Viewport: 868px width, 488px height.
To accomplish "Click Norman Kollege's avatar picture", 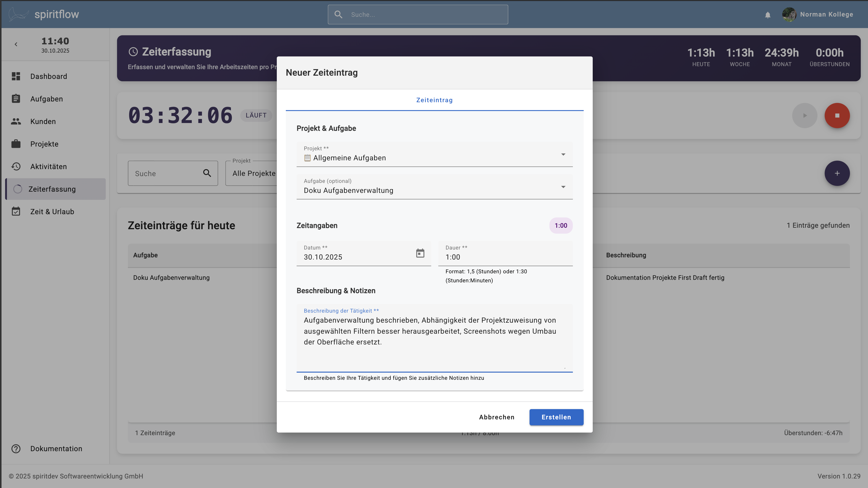I will tap(789, 15).
